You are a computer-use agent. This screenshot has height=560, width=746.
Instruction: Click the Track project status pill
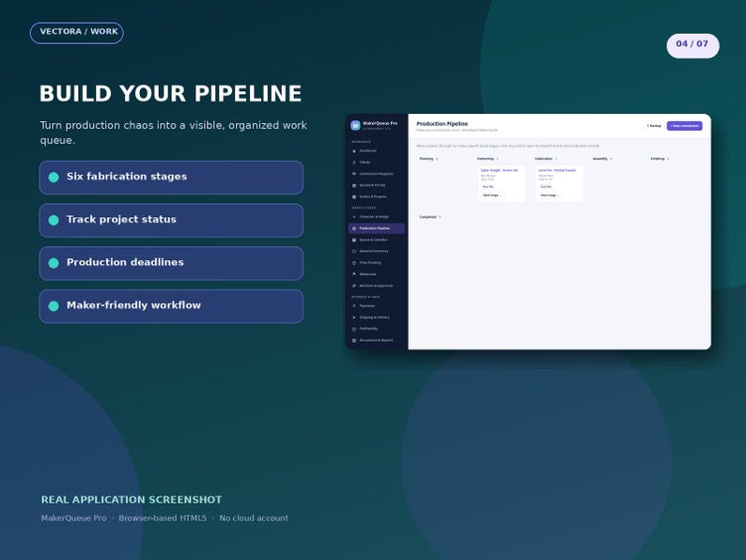tap(171, 220)
